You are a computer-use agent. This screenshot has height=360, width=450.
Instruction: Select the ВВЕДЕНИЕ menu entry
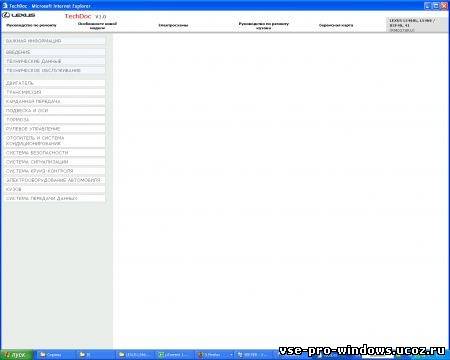click(55, 52)
